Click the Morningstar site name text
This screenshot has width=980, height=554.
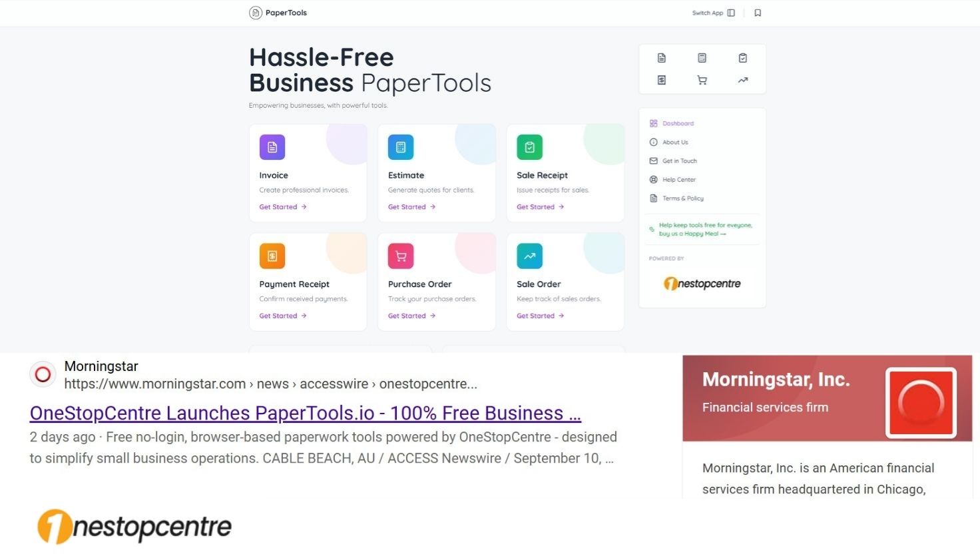tap(101, 366)
